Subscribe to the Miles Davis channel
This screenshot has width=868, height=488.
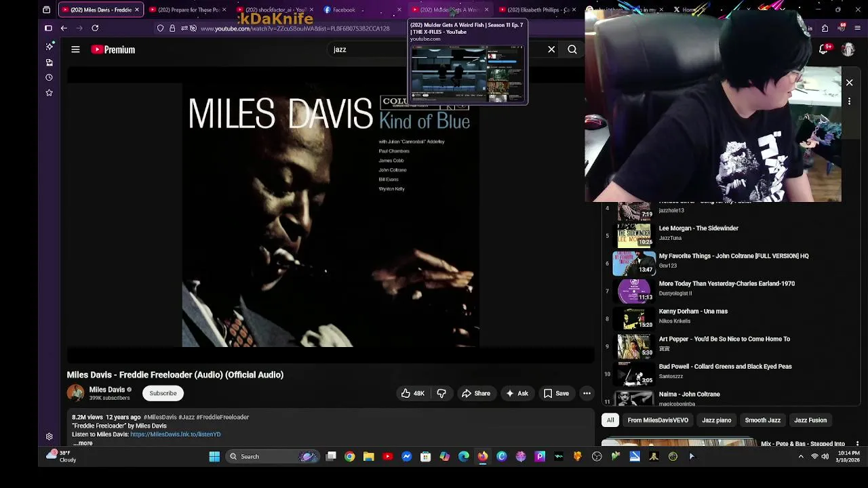point(163,393)
